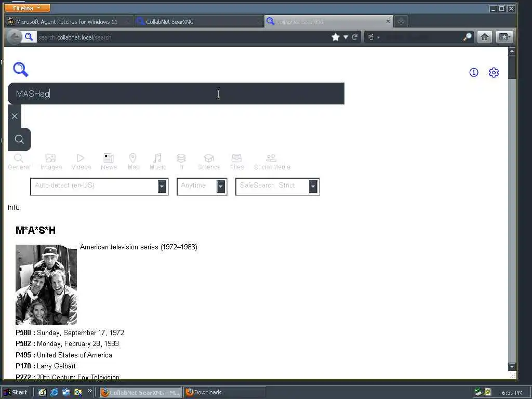Click the taskbar clock 6:39 PM
The image size is (532, 399).
pyautogui.click(x=512, y=393)
